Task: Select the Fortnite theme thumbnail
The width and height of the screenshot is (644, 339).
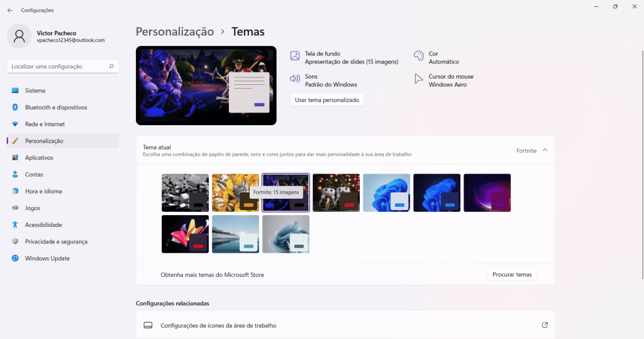Action: [x=286, y=192]
